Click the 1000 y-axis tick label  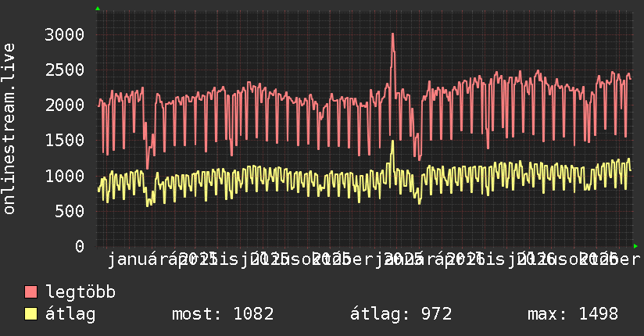[x=65, y=176]
